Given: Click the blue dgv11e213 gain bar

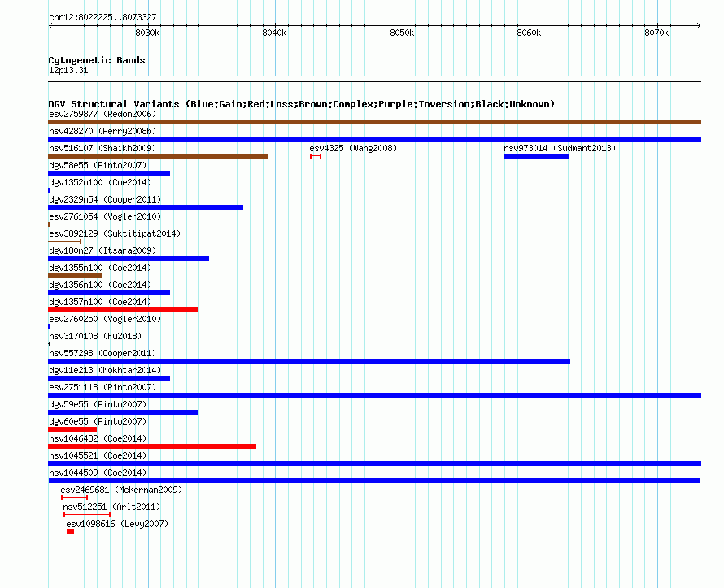Looking at the screenshot, I should tap(109, 378).
